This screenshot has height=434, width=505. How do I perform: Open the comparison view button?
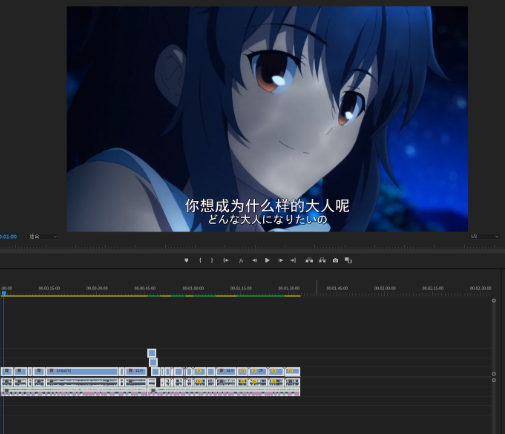click(348, 260)
